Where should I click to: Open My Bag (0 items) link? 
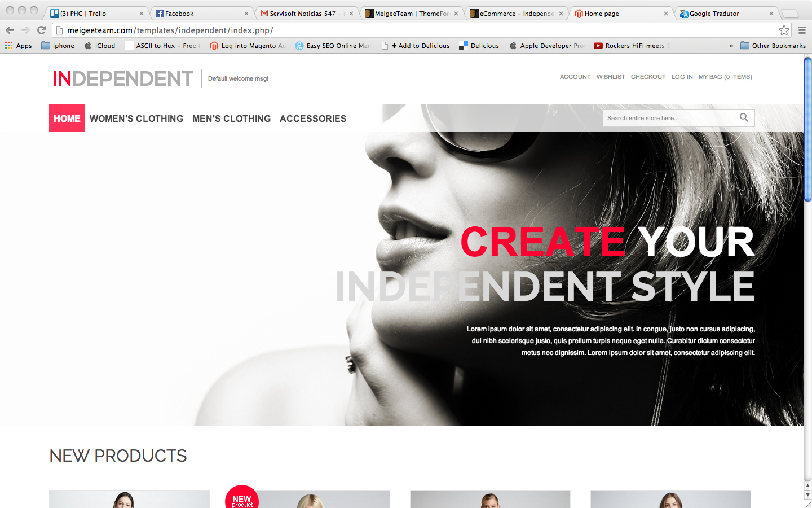tap(725, 77)
